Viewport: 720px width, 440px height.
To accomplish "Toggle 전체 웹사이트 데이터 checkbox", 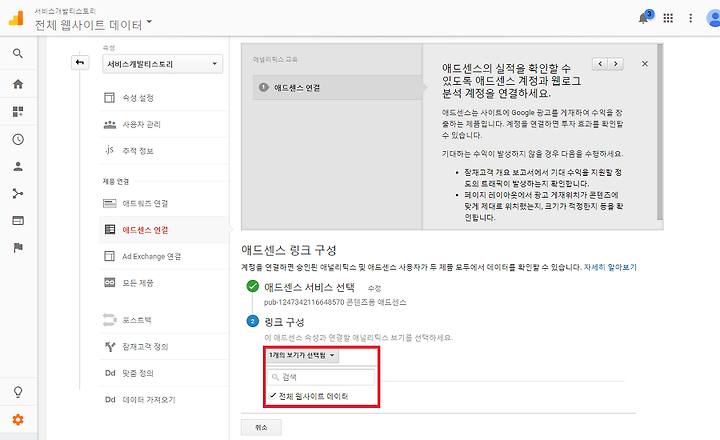I will tap(272, 396).
